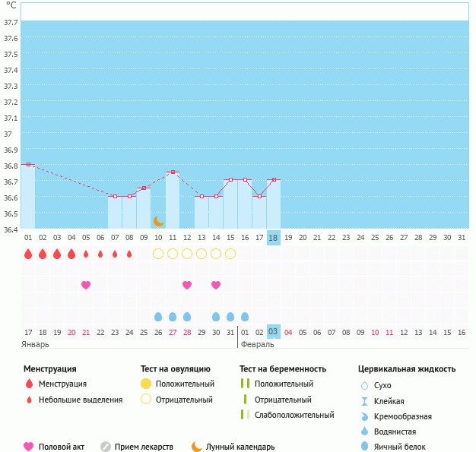Select the large menstruation drop under day 01

coord(28,254)
